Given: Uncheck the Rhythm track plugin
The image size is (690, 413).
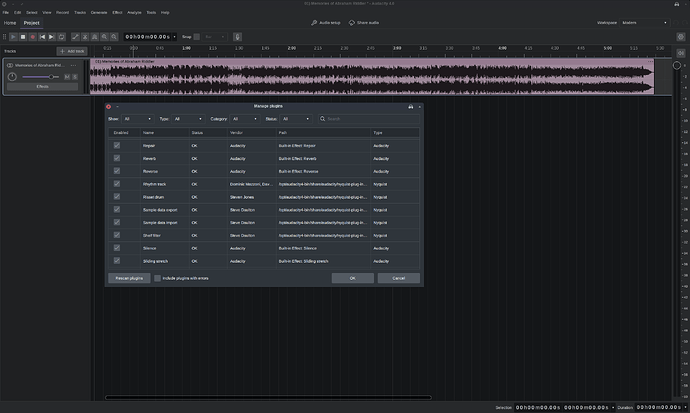Looking at the screenshot, I should [x=117, y=183].
